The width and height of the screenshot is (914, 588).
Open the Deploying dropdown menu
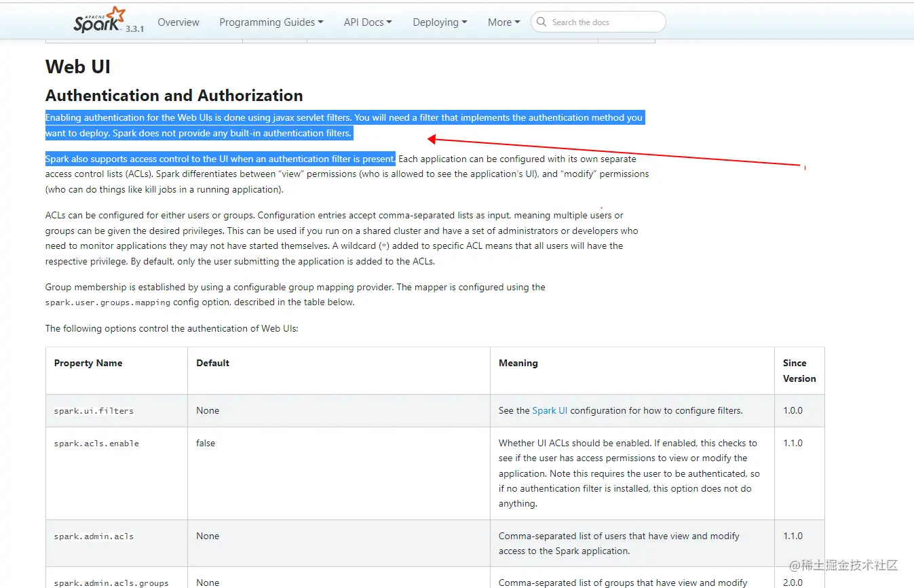440,22
